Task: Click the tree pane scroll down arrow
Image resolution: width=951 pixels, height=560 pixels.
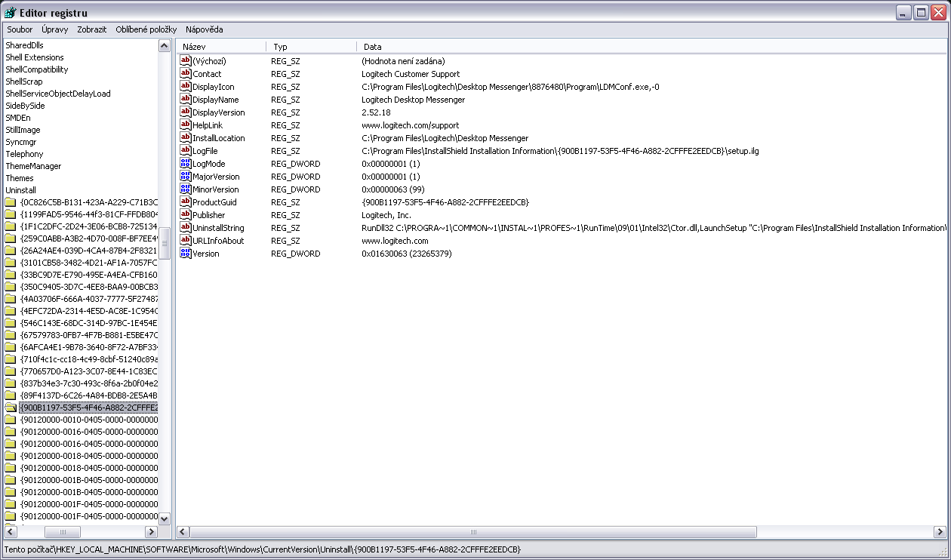Action: (x=165, y=519)
